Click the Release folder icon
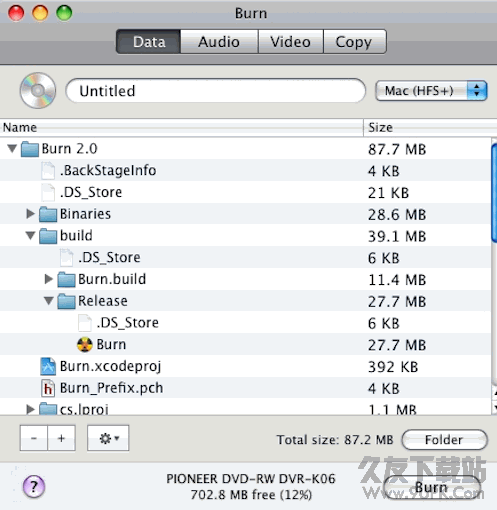 click(x=66, y=301)
